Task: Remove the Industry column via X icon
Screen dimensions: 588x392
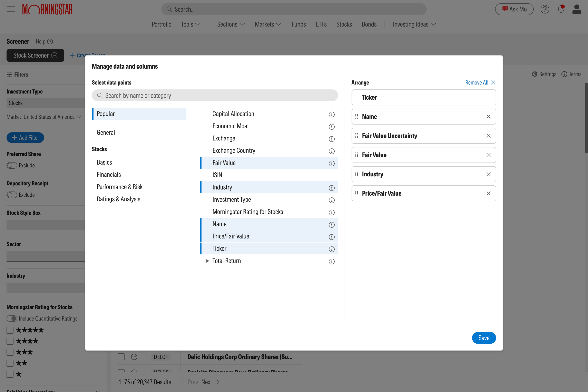Action: pos(488,174)
